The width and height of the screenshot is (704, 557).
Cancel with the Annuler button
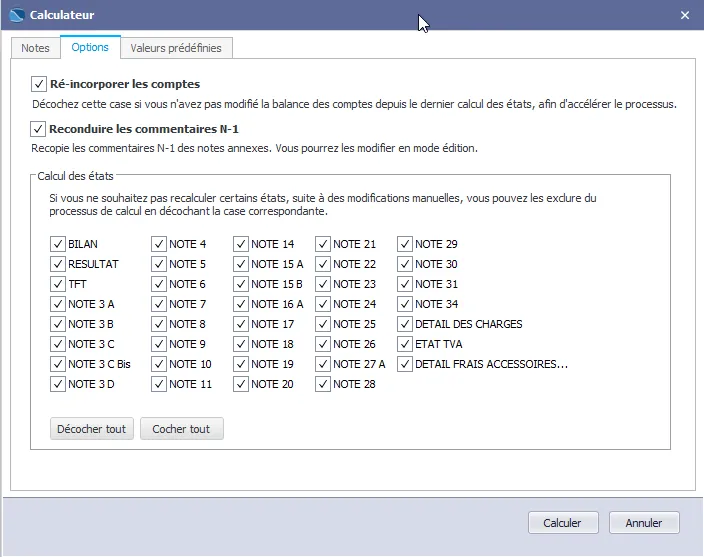(x=643, y=522)
